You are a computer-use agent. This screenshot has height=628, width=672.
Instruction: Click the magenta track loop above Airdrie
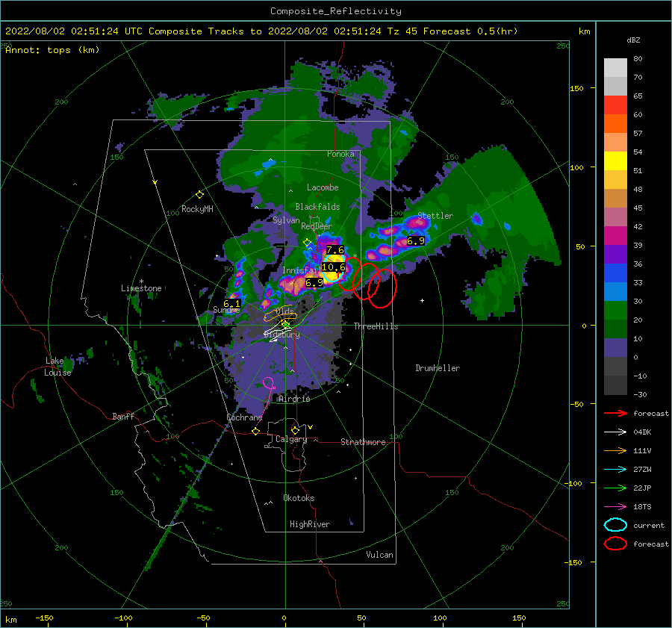click(268, 383)
